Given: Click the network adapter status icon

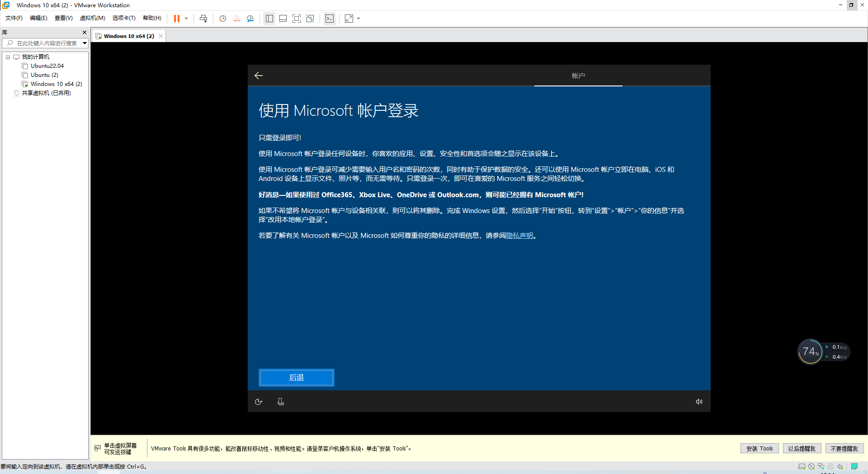Looking at the screenshot, I should click(821, 467).
